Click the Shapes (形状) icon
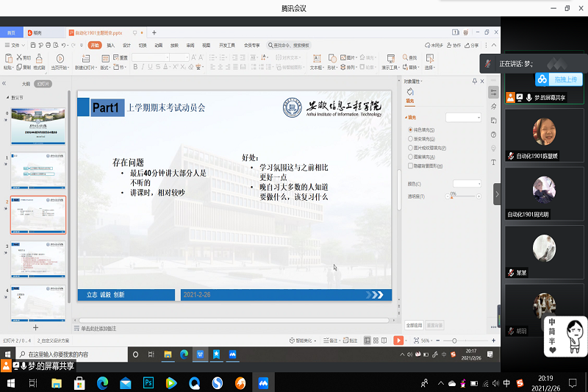Viewport: 588px width, 392px height. (332, 59)
